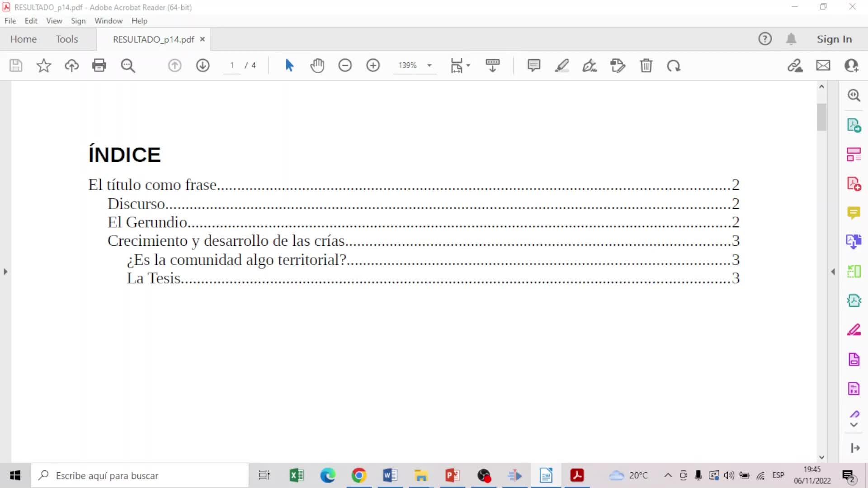Image resolution: width=868 pixels, height=488 pixels.
Task: Click the Delete trash icon
Action: coord(646,66)
